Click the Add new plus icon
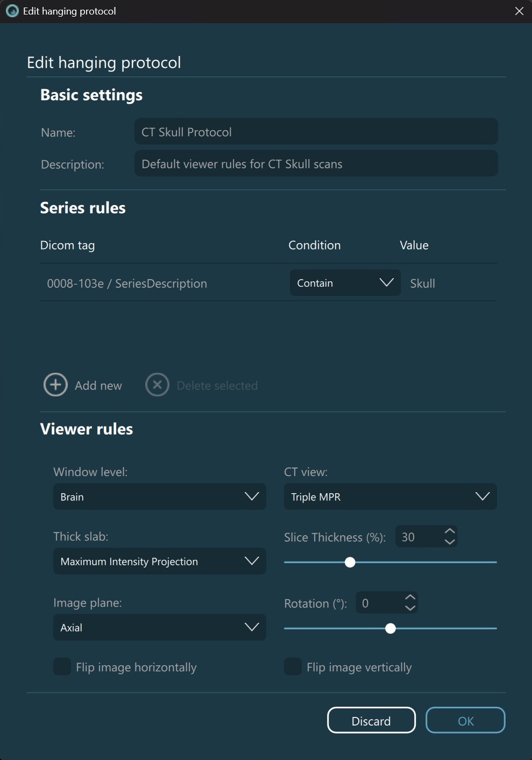The width and height of the screenshot is (532, 760). [x=55, y=385]
